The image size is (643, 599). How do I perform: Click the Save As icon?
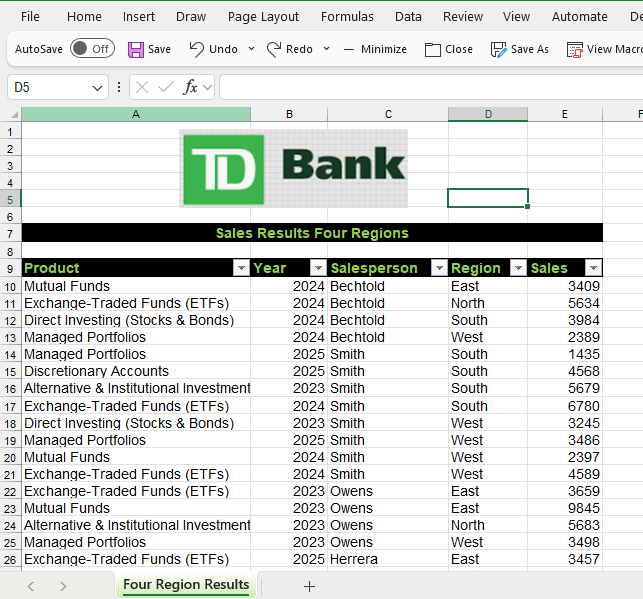(498, 49)
